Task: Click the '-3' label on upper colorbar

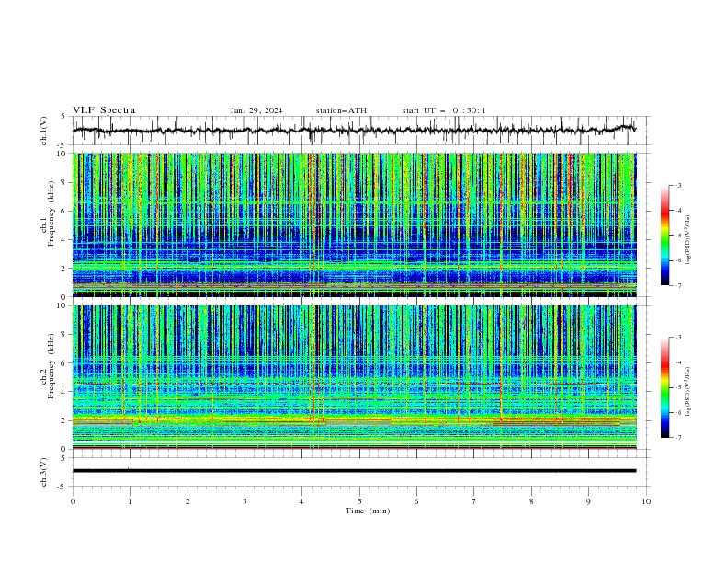Action: pos(678,185)
